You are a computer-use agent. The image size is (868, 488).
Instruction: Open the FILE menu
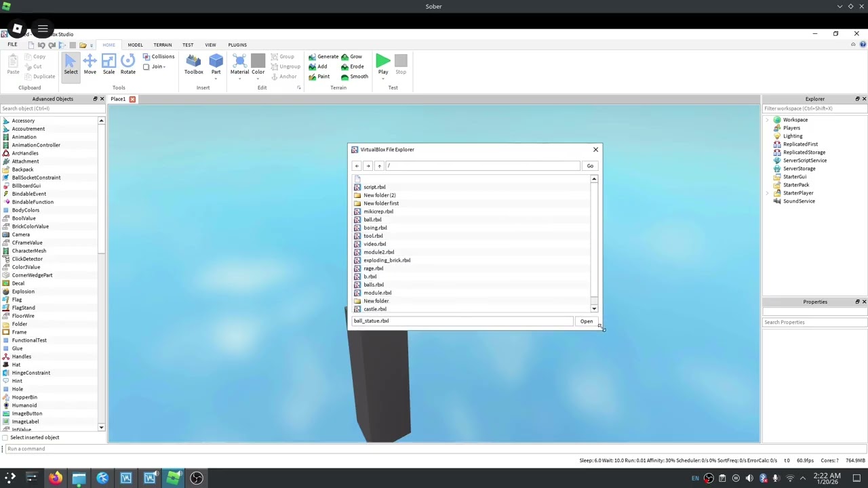click(x=12, y=45)
